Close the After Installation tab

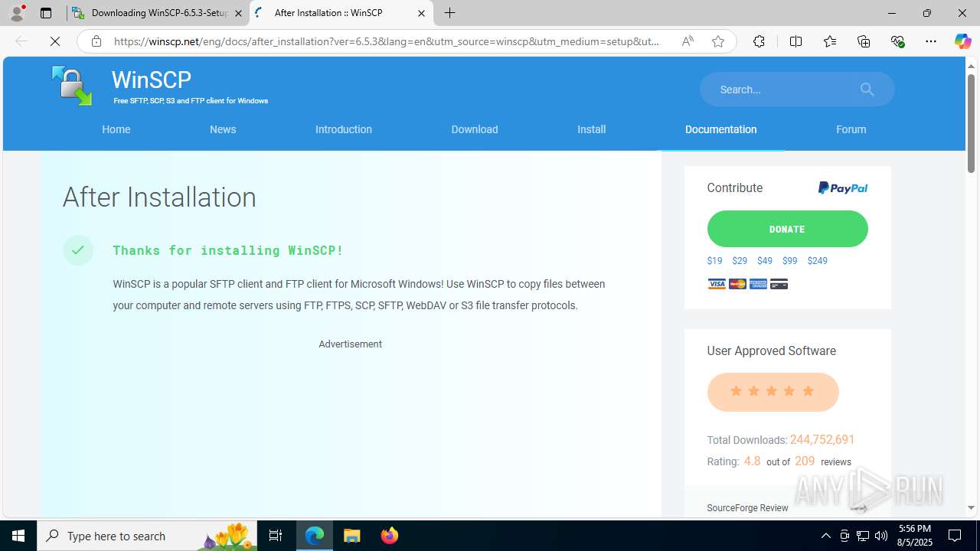pos(421,13)
